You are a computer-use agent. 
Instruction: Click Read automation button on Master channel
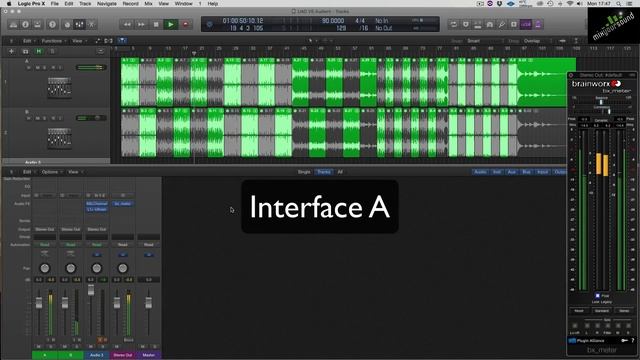[149, 245]
